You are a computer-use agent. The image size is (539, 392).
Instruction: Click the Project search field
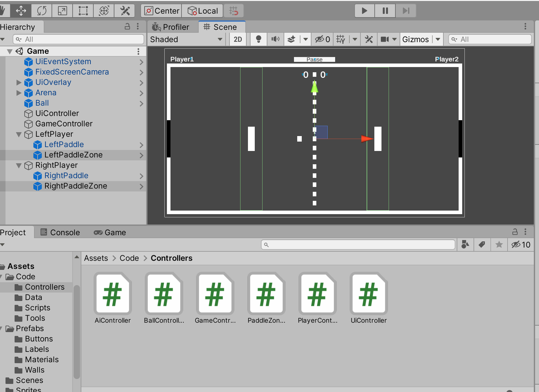358,245
